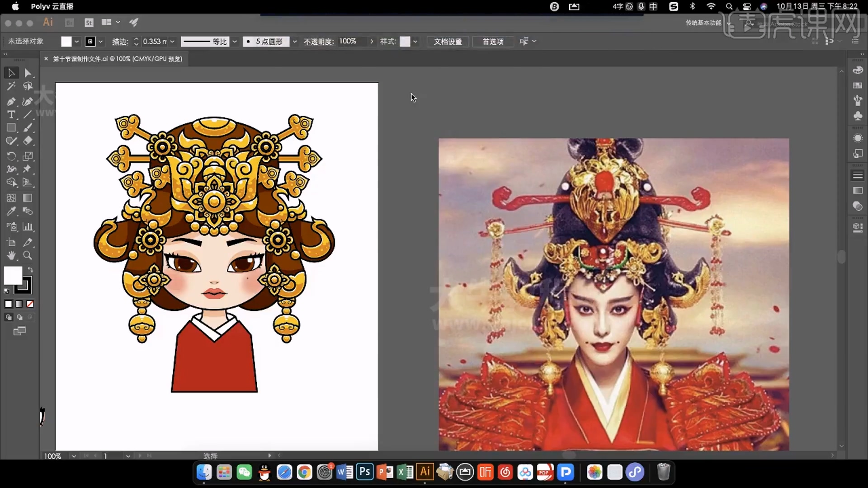Select the Direct Selection tool
This screenshot has width=868, height=488.
28,73
